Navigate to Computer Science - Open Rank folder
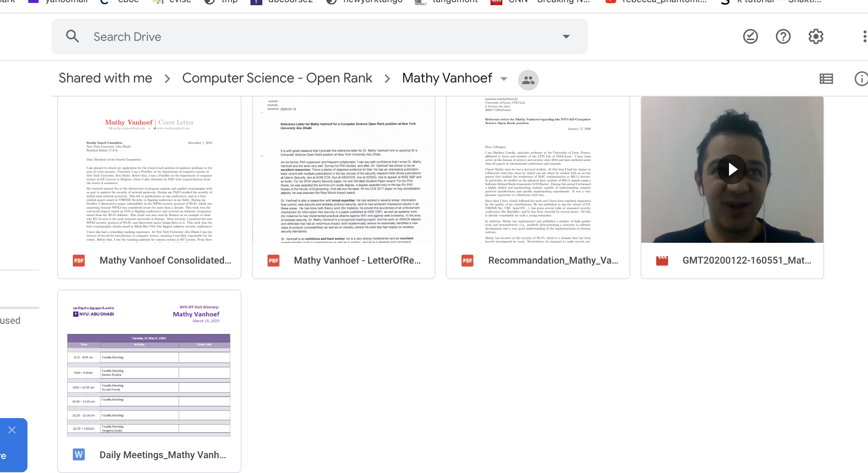The height and width of the screenshot is (473, 868). pyautogui.click(x=277, y=78)
